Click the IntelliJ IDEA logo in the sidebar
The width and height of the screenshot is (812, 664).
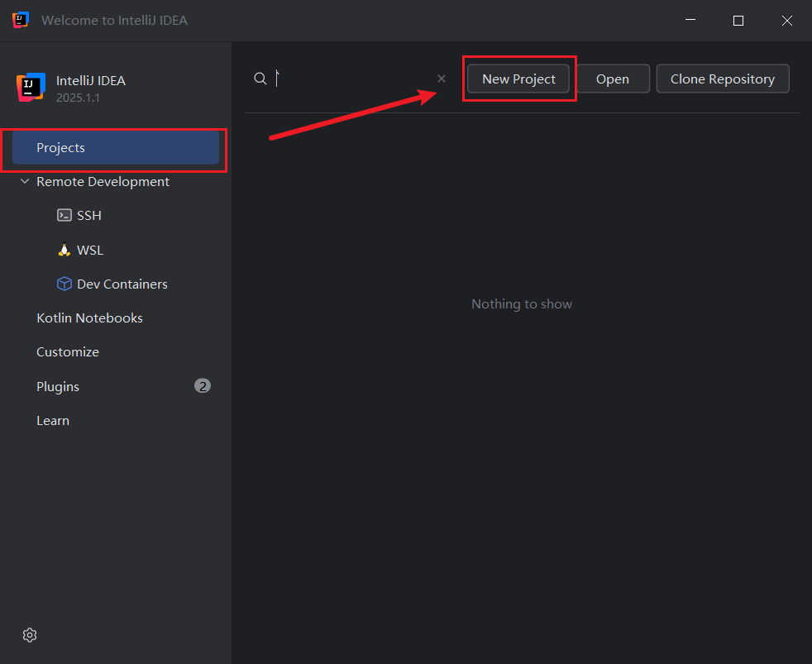tap(31, 87)
